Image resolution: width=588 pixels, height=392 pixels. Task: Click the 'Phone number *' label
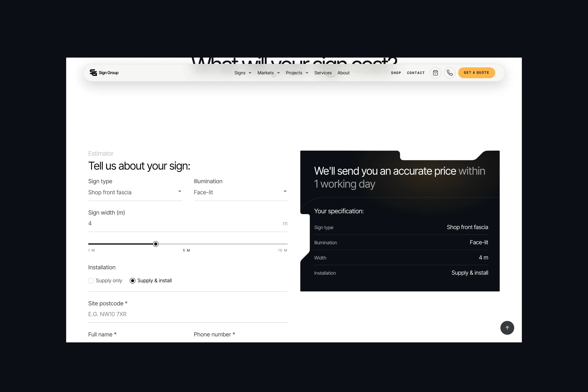click(214, 334)
